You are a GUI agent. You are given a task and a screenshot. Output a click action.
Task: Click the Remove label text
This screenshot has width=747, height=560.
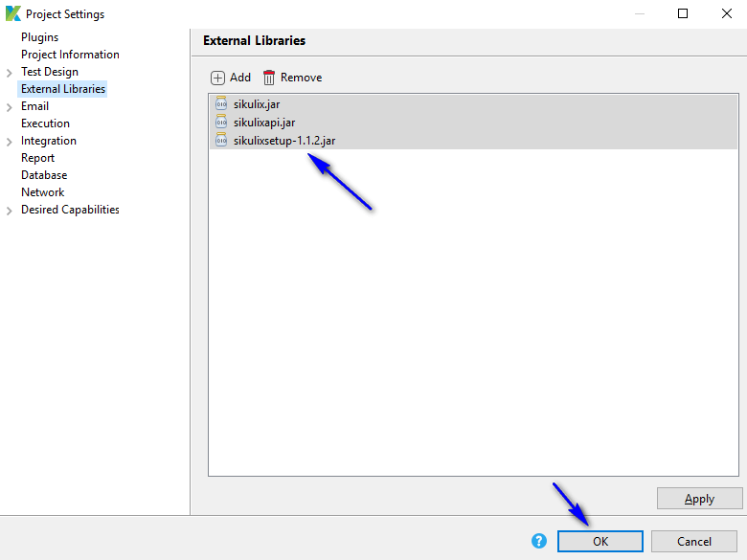point(301,78)
